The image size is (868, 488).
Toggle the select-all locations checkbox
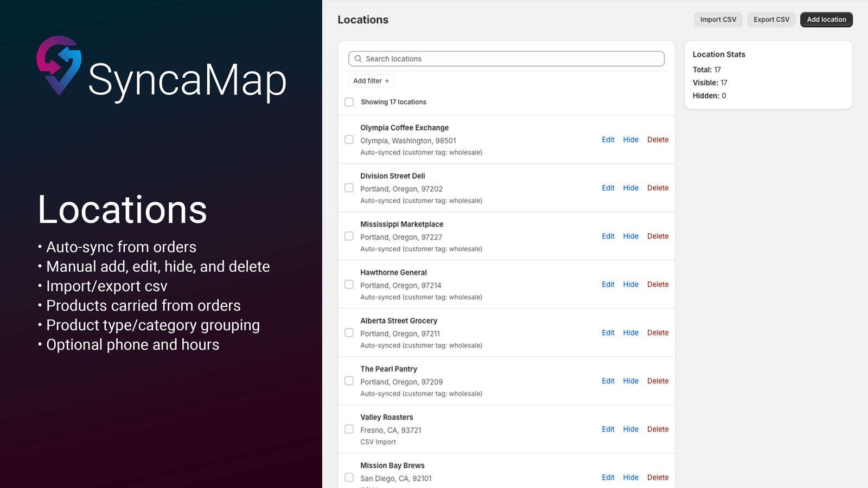349,102
